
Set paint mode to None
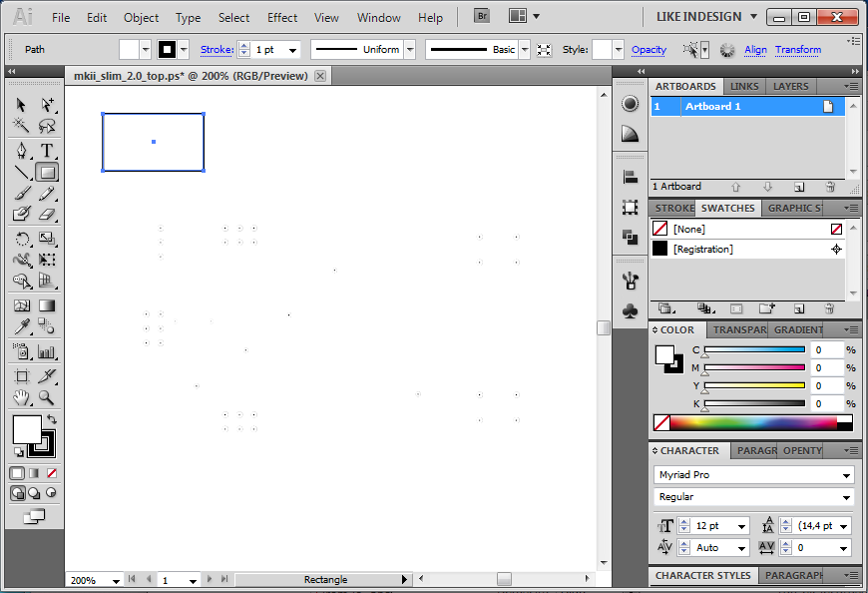tap(52, 473)
